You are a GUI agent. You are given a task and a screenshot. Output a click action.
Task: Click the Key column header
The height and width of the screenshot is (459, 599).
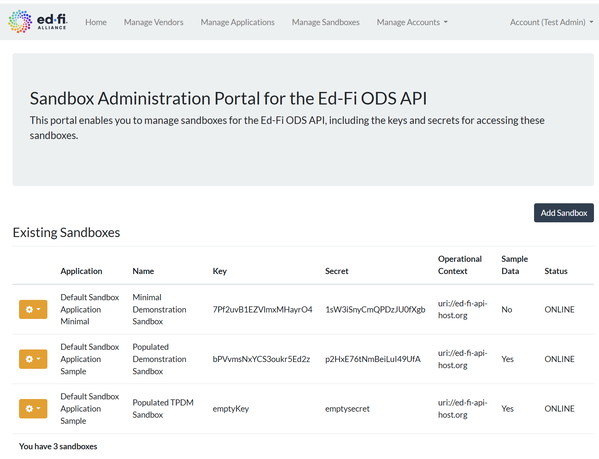220,271
